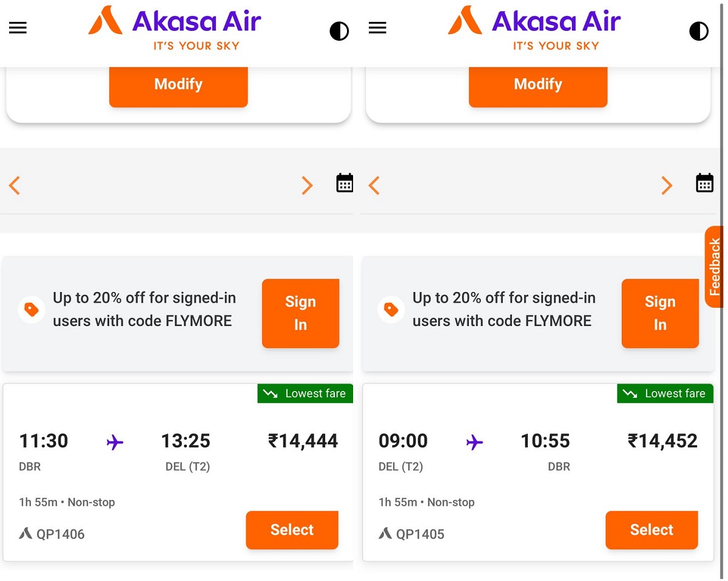Click the left Modify button
This screenshot has width=728, height=581.
pos(178,85)
